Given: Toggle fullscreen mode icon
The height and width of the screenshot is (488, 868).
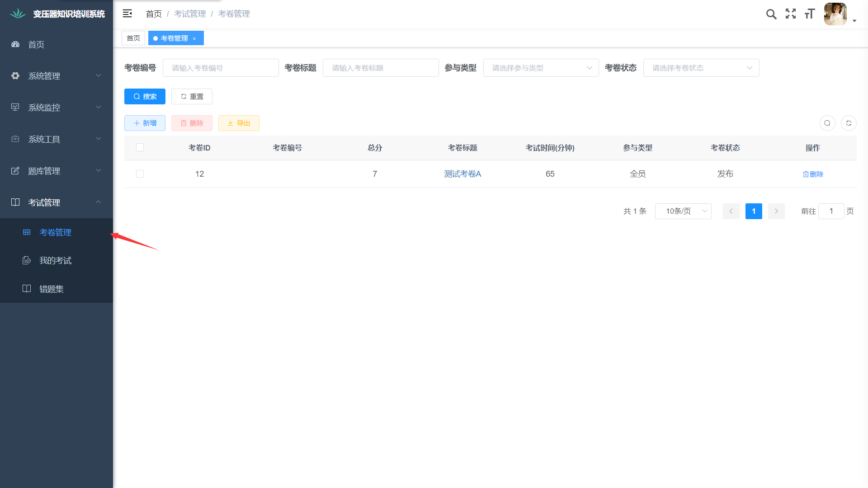Looking at the screenshot, I should coord(791,14).
